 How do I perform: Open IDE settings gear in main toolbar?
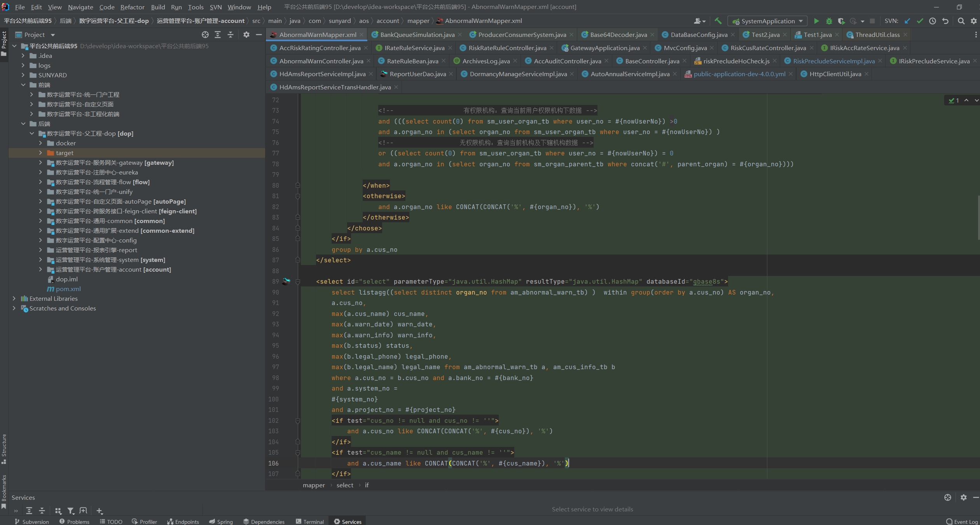[973, 21]
